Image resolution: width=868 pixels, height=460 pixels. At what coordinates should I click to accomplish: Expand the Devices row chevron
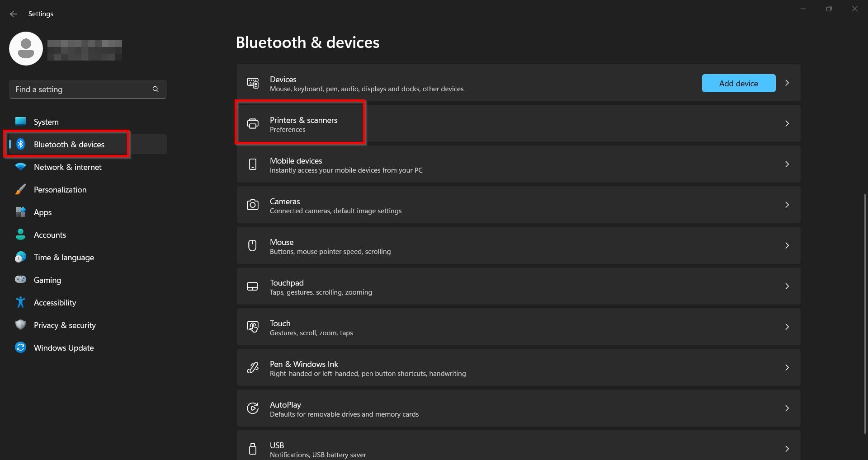787,83
